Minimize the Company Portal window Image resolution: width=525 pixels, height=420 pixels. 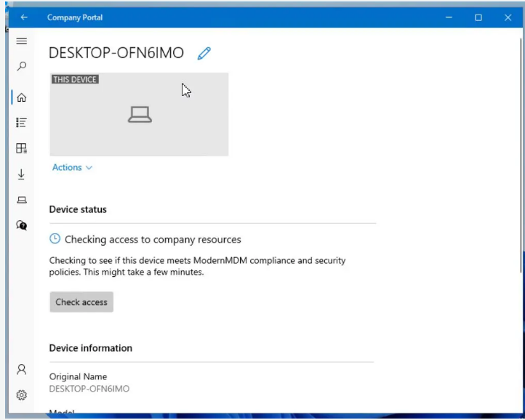(449, 17)
